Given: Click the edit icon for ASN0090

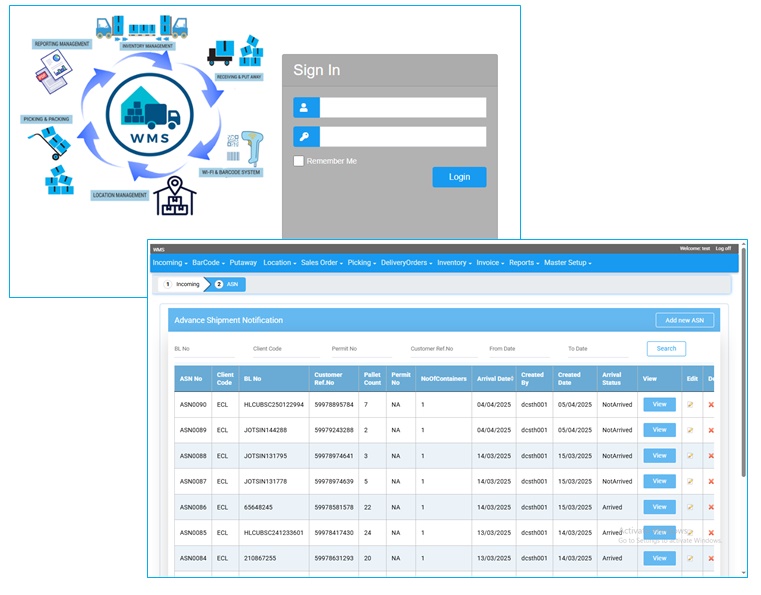Looking at the screenshot, I should click(690, 404).
